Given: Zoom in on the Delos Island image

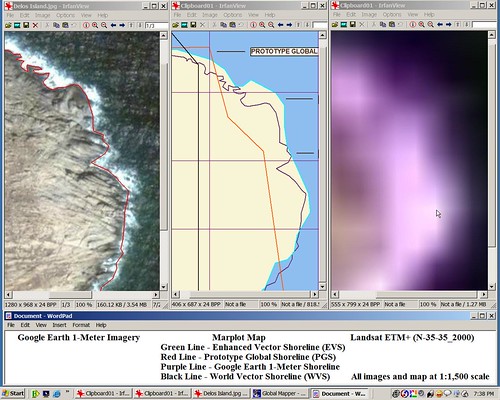Looking at the screenshot, I should tap(95, 25).
